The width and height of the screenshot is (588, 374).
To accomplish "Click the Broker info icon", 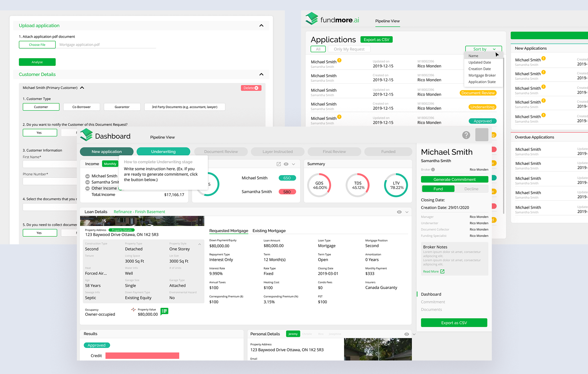I will click(433, 170).
